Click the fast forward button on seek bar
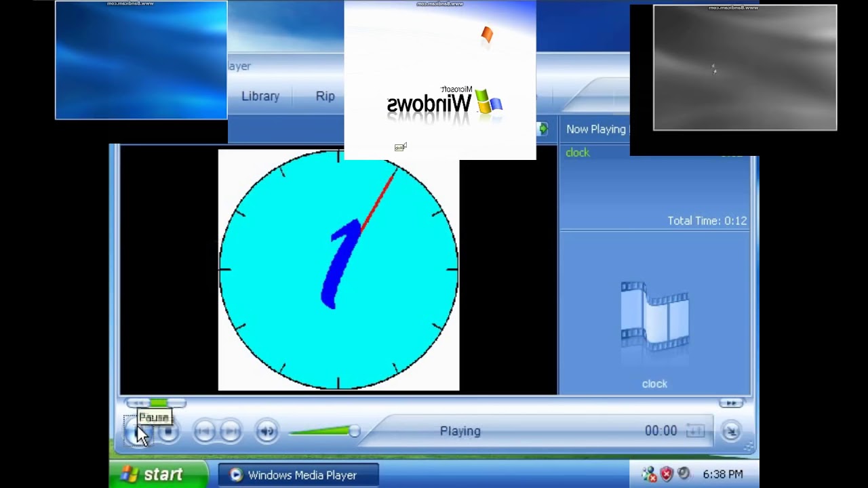868x488 pixels. point(731,403)
